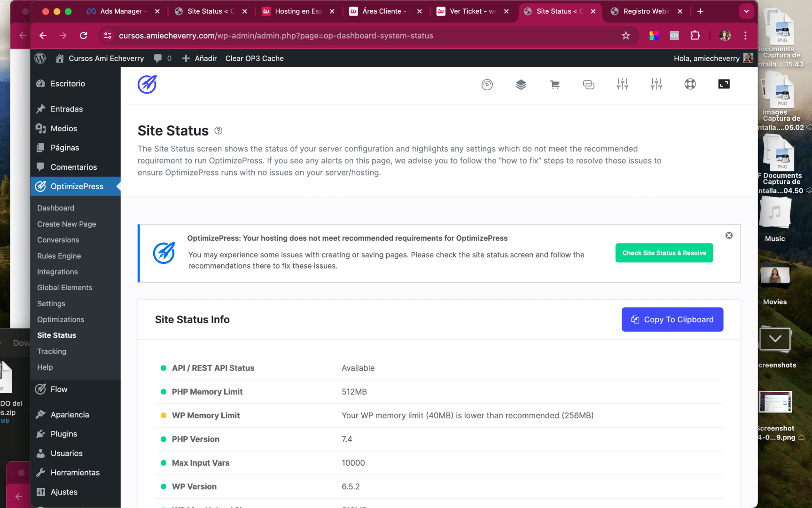Open the Chrome profile avatar
This screenshot has height=508, width=812.
click(x=725, y=36)
